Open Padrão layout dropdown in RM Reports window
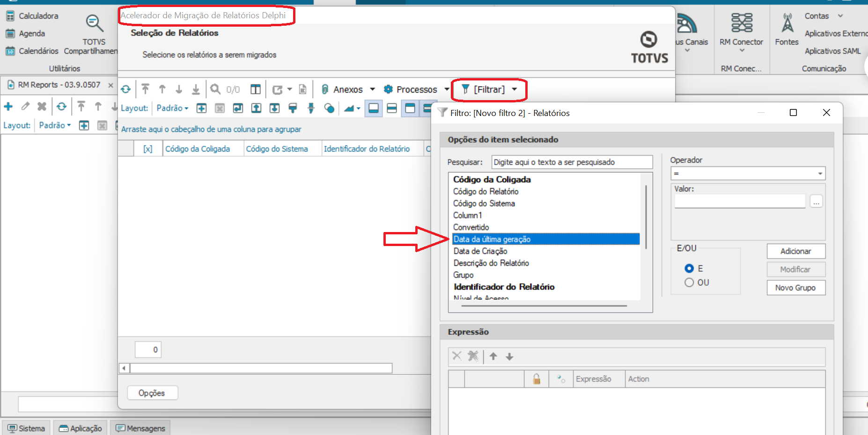The width and height of the screenshot is (868, 435). tap(55, 125)
